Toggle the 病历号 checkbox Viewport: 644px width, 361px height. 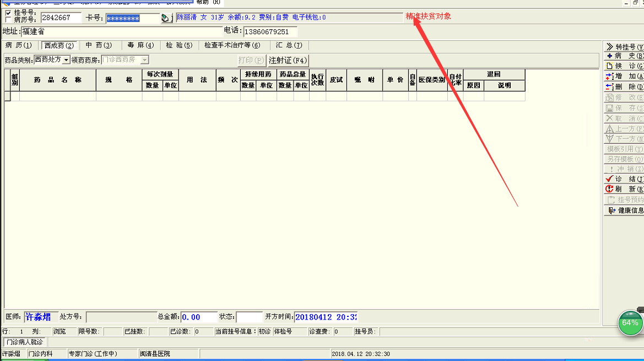[x=8, y=19]
